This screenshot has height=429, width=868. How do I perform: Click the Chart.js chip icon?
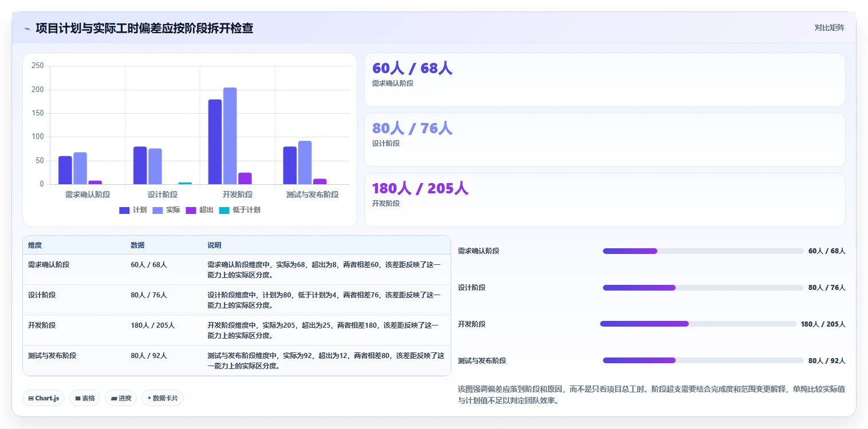[x=31, y=398]
